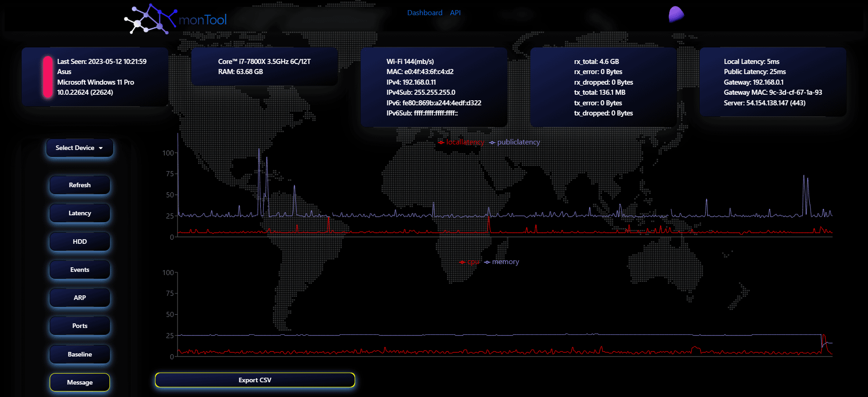Click the Message button
This screenshot has width=868, height=397.
[x=80, y=383]
